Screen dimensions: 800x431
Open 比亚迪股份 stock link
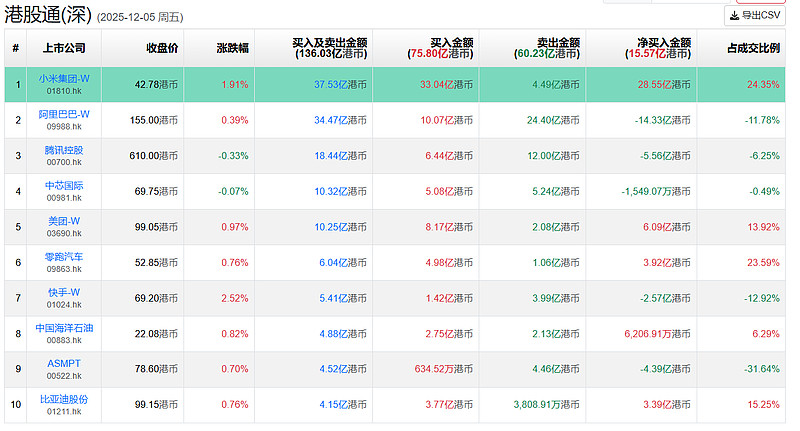[x=64, y=399]
